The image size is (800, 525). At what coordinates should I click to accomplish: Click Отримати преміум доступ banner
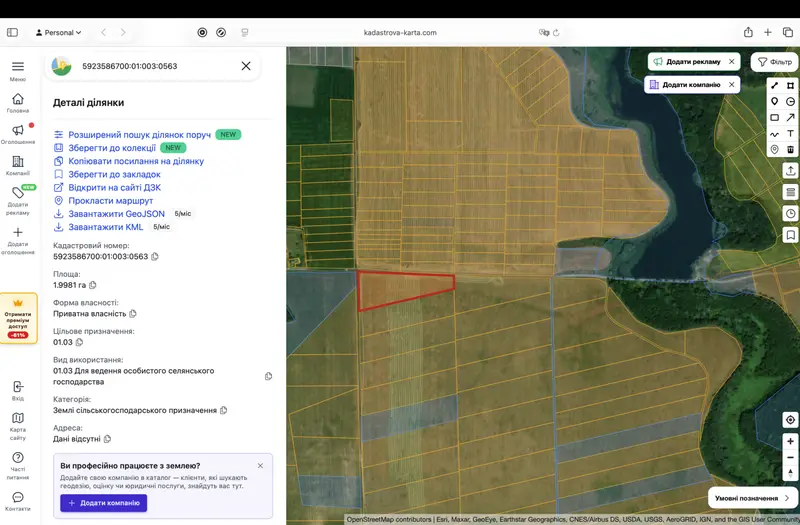[x=18, y=318]
